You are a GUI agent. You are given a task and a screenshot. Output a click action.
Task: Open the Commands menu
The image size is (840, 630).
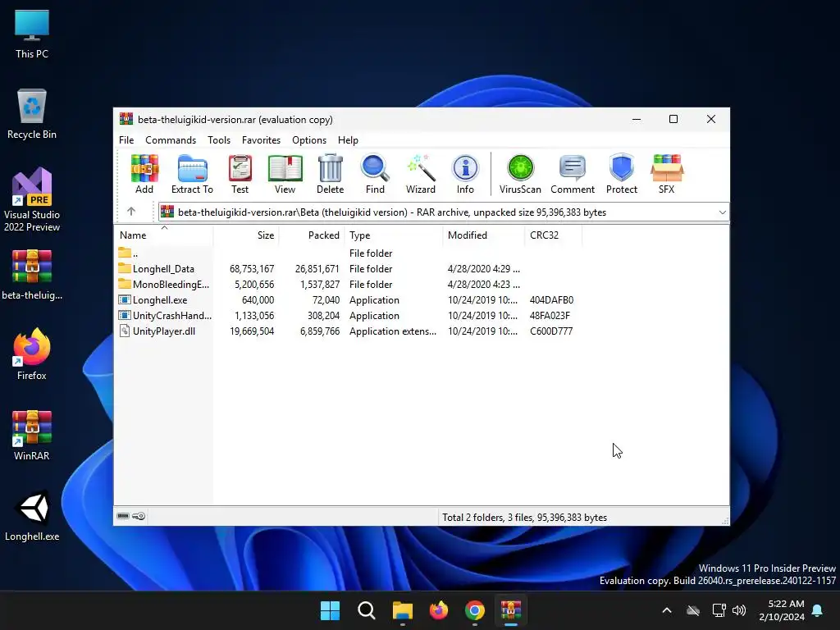pos(171,139)
